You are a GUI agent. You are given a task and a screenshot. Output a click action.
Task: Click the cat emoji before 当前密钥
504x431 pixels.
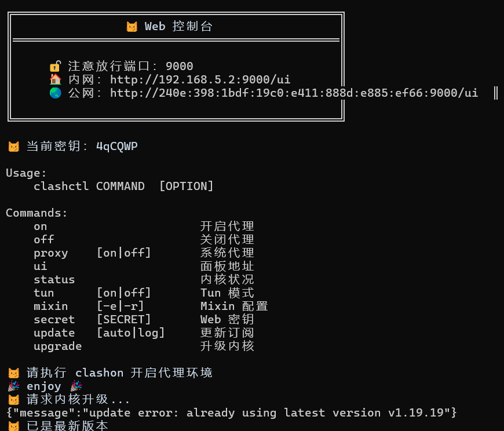click(x=13, y=146)
